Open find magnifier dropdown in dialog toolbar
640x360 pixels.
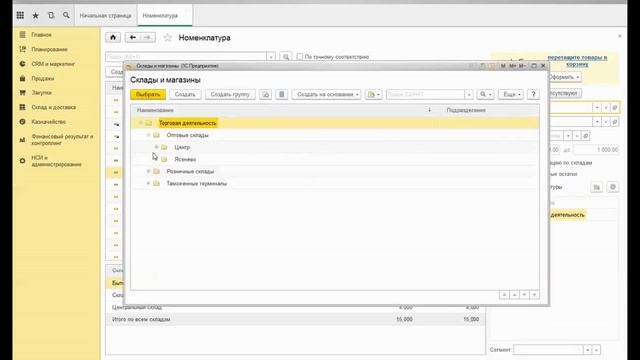pyautogui.click(x=485, y=94)
